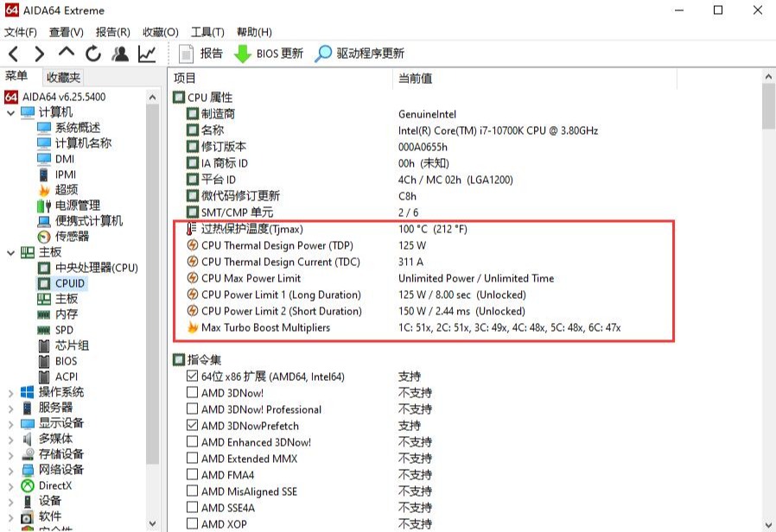Open the graph chart icon in the toolbar
The height and width of the screenshot is (532, 776).
point(147,54)
